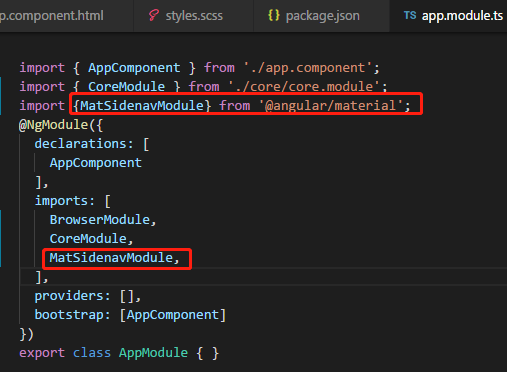Screen dimensions: 507x372
Task: Click the './app.component' import path
Action: (308, 68)
